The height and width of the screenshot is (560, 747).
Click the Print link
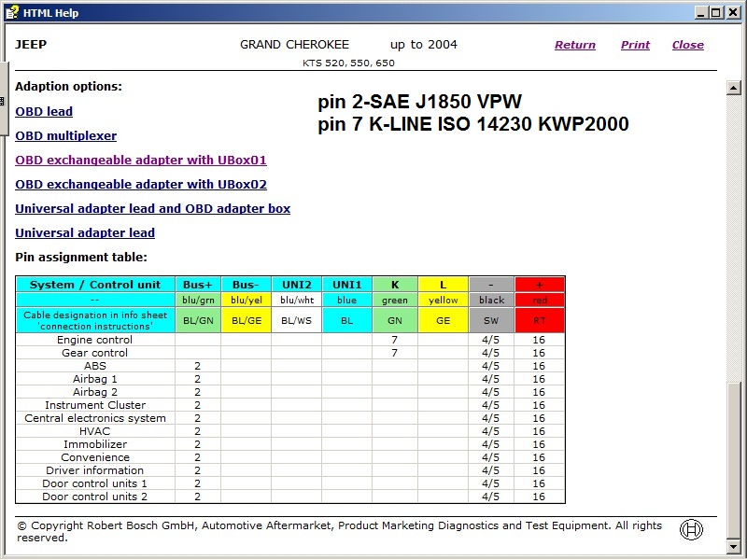(x=635, y=45)
